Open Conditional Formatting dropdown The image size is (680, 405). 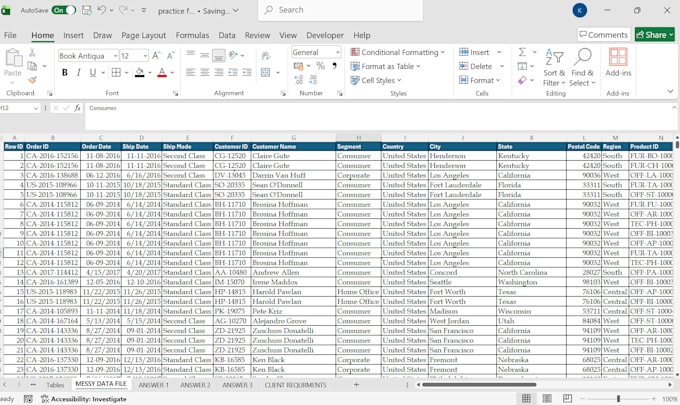pos(398,52)
